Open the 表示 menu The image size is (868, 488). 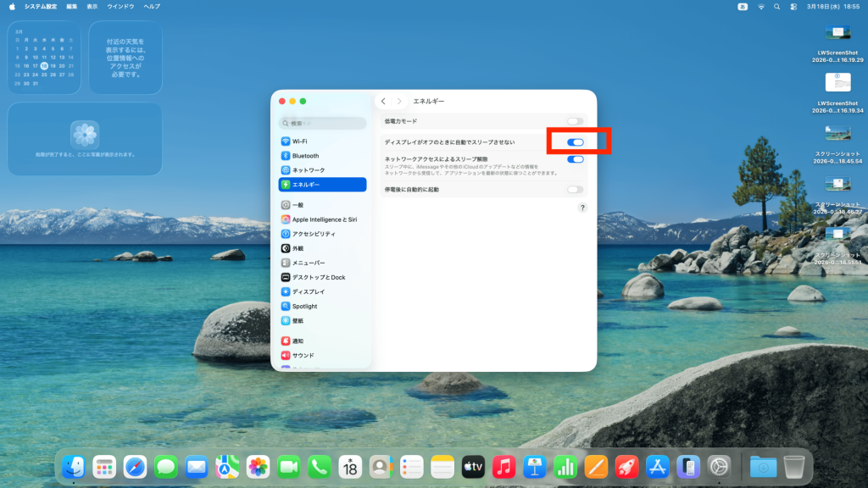92,7
